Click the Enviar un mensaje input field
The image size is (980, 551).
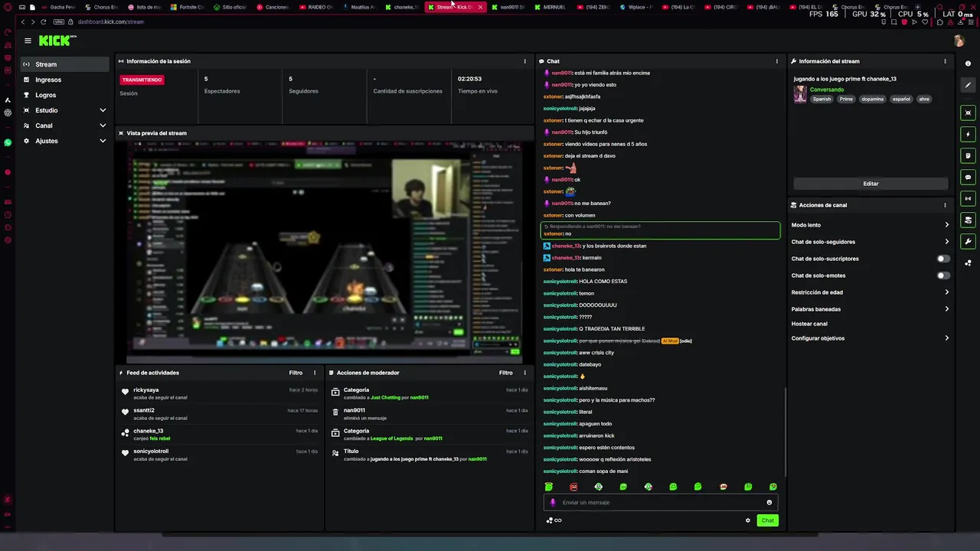coord(660,503)
